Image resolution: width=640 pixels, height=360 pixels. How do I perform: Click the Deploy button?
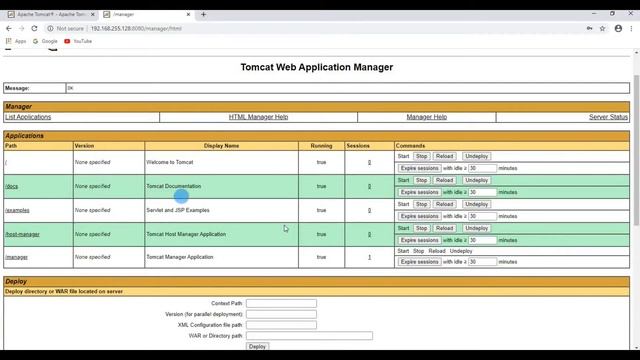[x=257, y=346]
